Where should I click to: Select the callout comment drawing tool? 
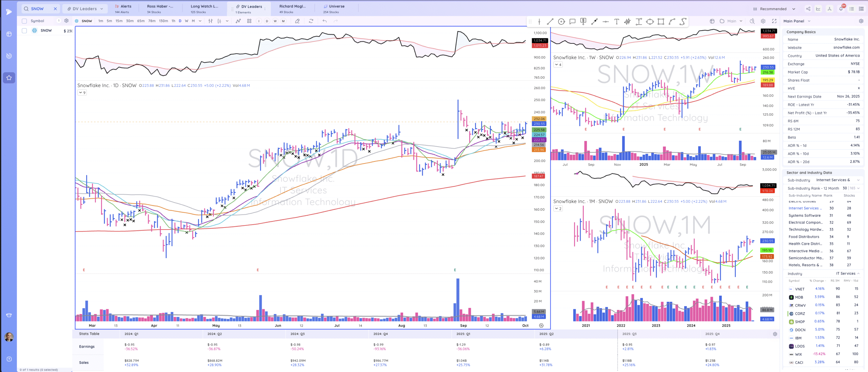point(572,22)
